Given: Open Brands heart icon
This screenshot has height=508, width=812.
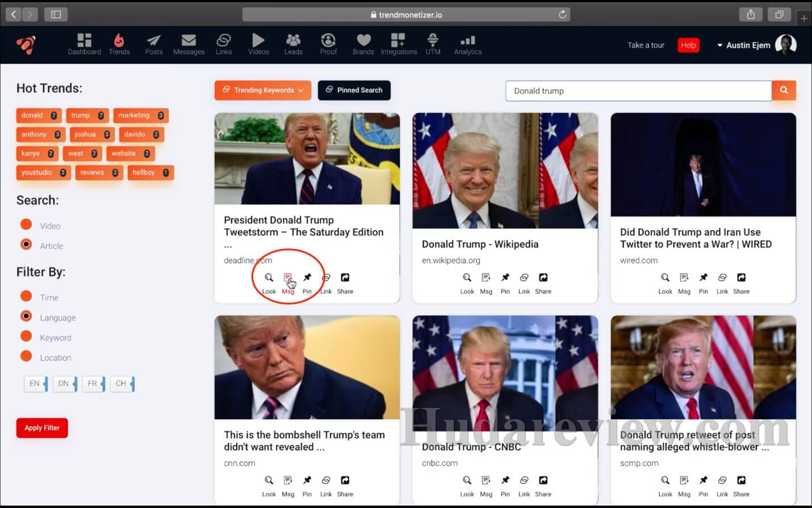Looking at the screenshot, I should [363, 40].
